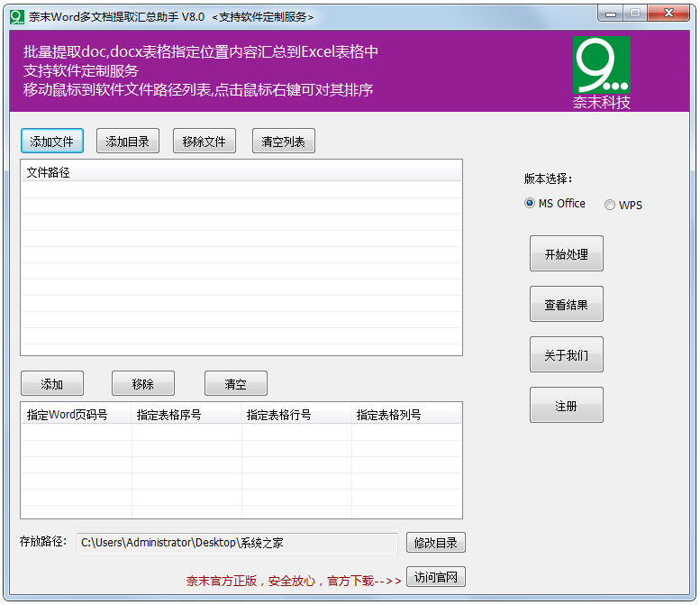Click the 注册 button

(566, 406)
